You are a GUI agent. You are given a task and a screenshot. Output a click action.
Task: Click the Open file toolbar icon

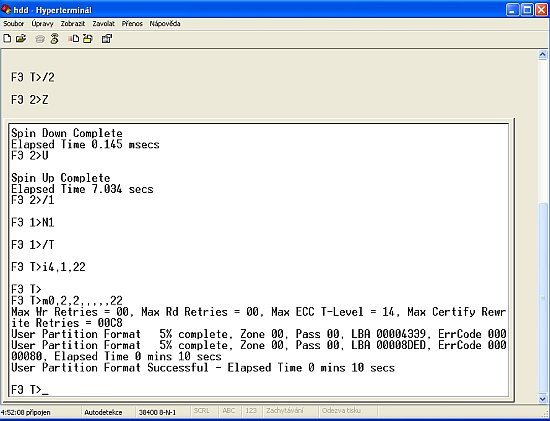(21, 39)
